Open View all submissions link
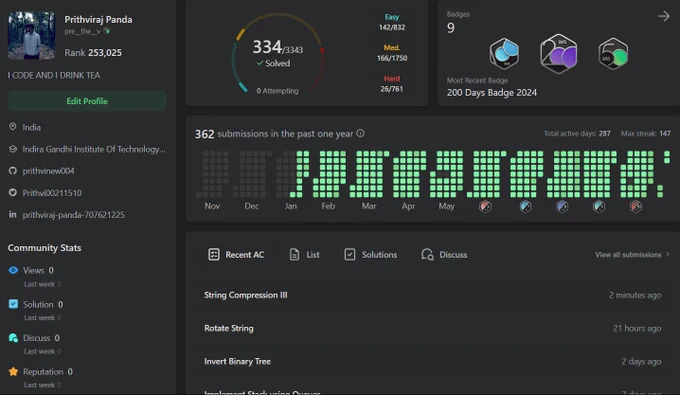Viewport: 680px width, 395px height. (x=632, y=255)
